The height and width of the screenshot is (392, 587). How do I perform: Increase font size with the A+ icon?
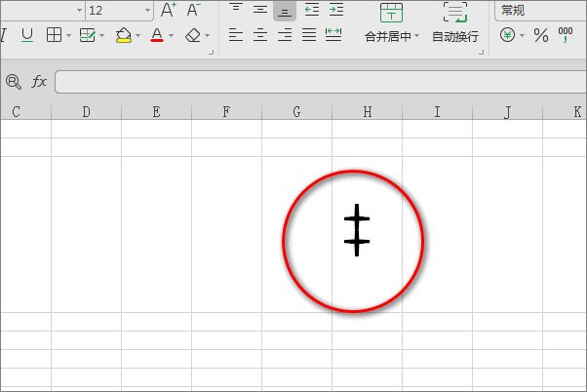click(169, 11)
